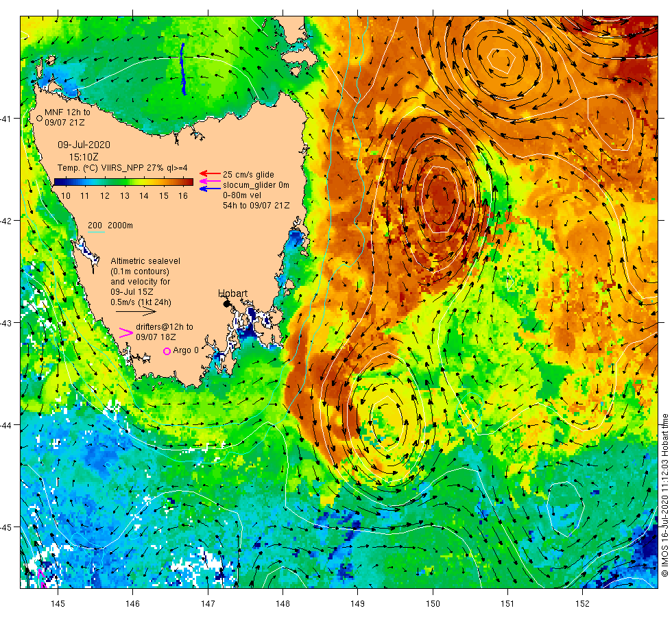Click the IMOS copyright timestamp text
The image size is (672, 617).
[x=664, y=495]
